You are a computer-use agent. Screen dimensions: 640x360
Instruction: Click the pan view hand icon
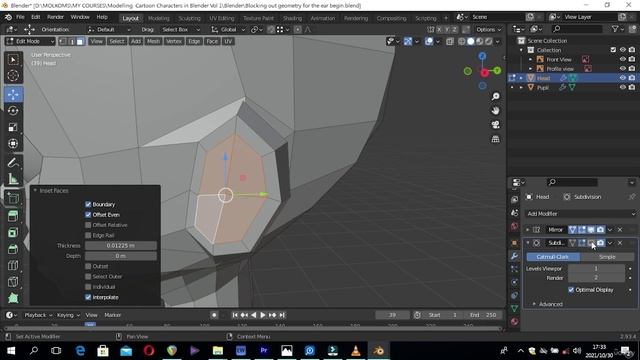click(x=495, y=111)
